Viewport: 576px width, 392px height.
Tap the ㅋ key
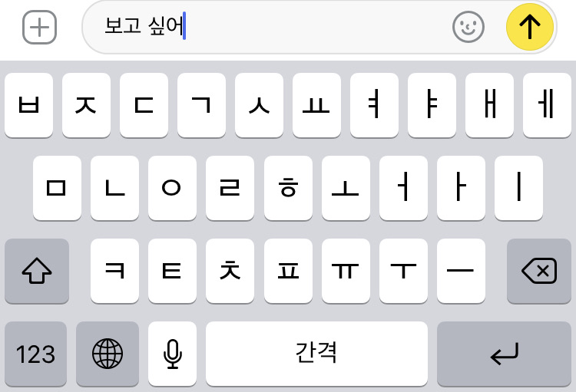(114, 272)
